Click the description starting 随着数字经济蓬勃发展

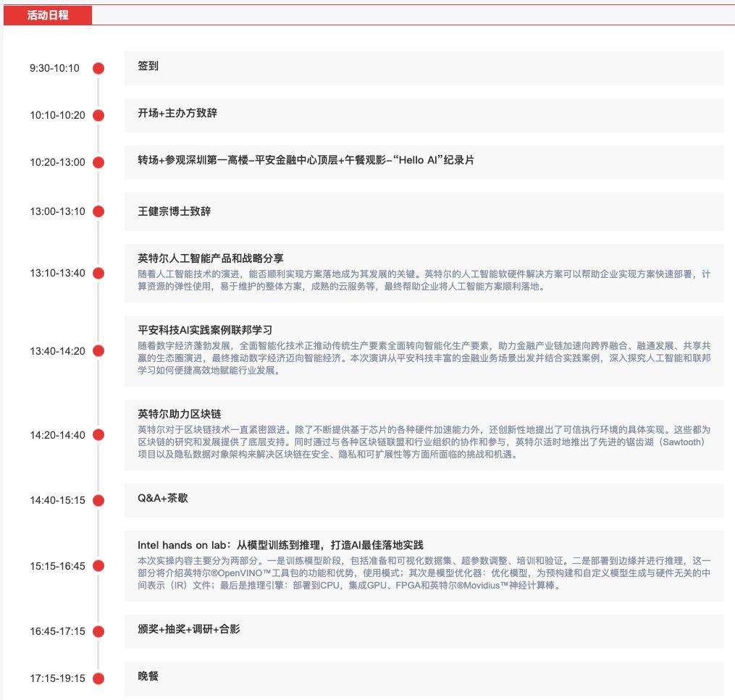[424, 358]
